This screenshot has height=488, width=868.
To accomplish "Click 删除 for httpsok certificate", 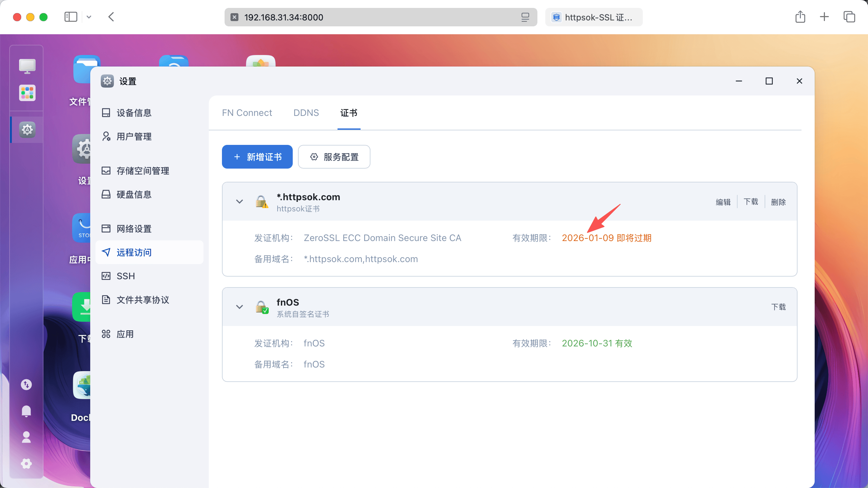I will pos(778,202).
